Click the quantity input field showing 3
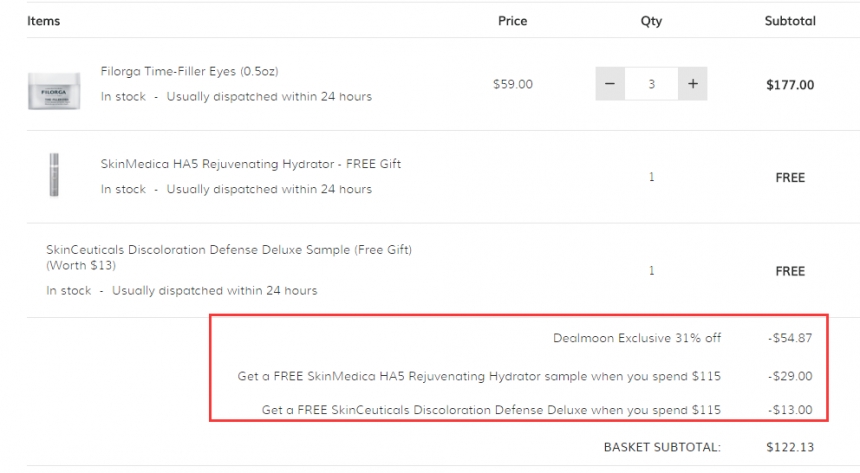 point(651,84)
